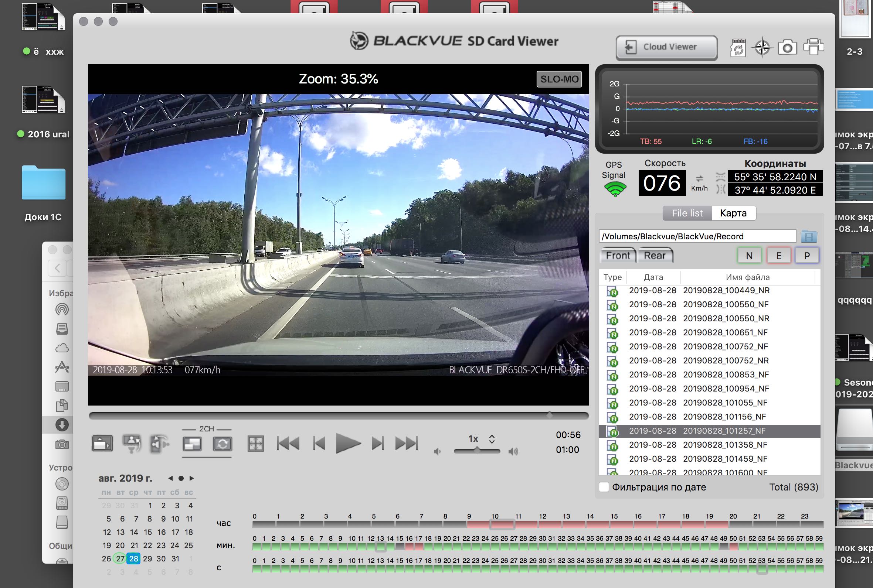873x588 pixels.
Task: Jump to today with calendar dot
Action: 181,478
